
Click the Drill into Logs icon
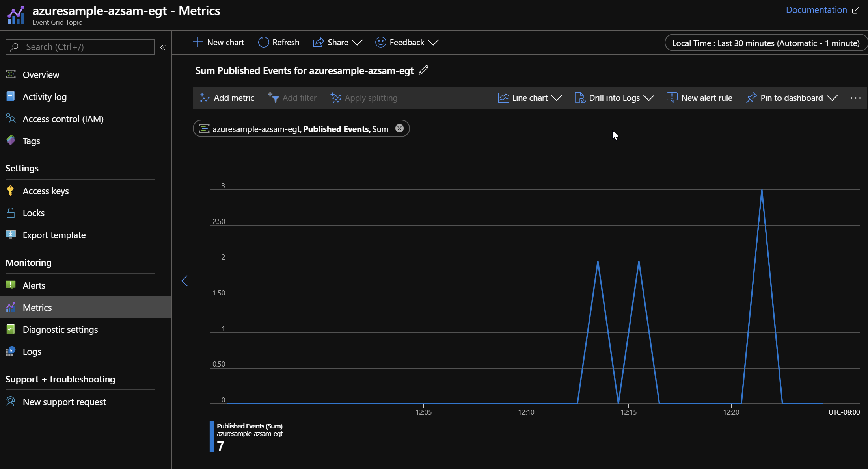click(579, 98)
